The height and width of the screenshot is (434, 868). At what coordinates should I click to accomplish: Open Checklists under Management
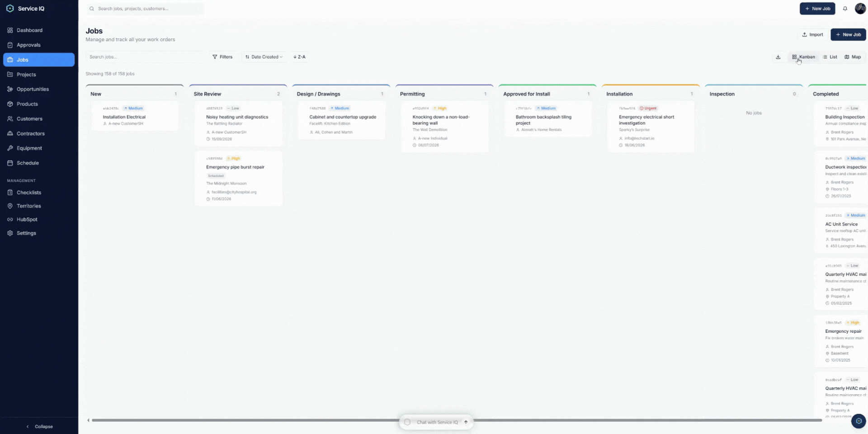click(x=39, y=193)
